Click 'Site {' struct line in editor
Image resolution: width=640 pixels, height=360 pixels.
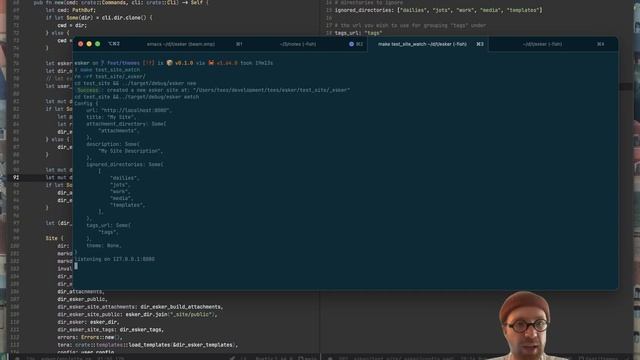click(x=54, y=238)
